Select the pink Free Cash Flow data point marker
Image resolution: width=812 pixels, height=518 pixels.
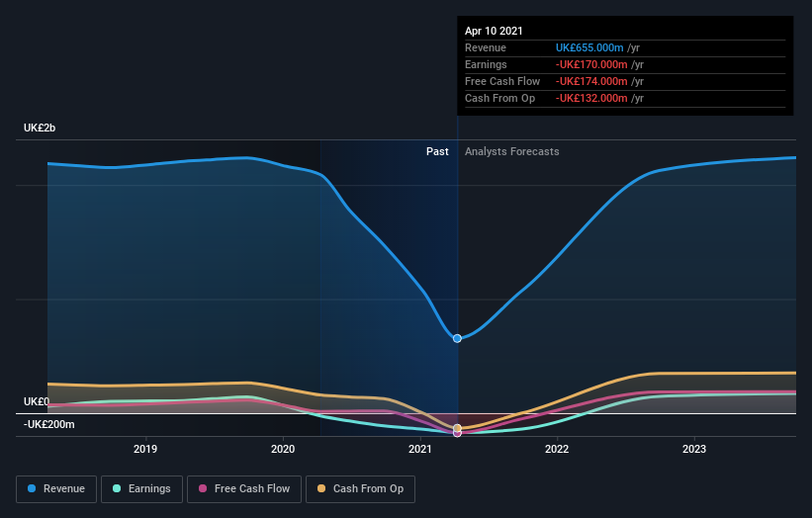pos(457,434)
